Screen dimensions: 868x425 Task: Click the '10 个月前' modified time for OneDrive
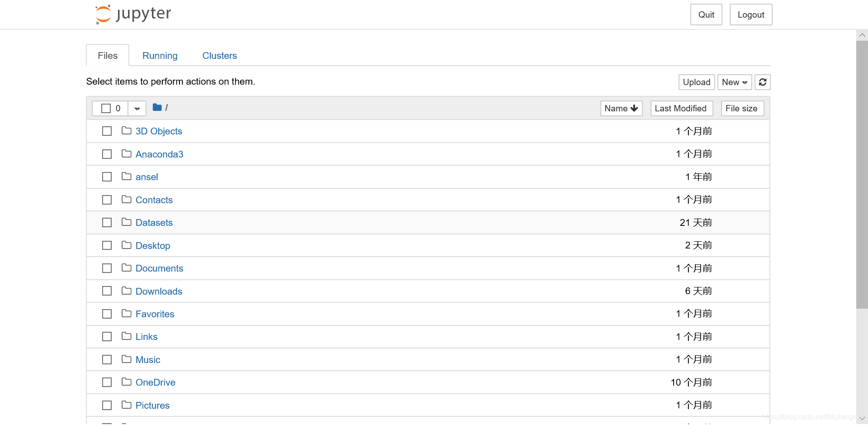pyautogui.click(x=691, y=382)
